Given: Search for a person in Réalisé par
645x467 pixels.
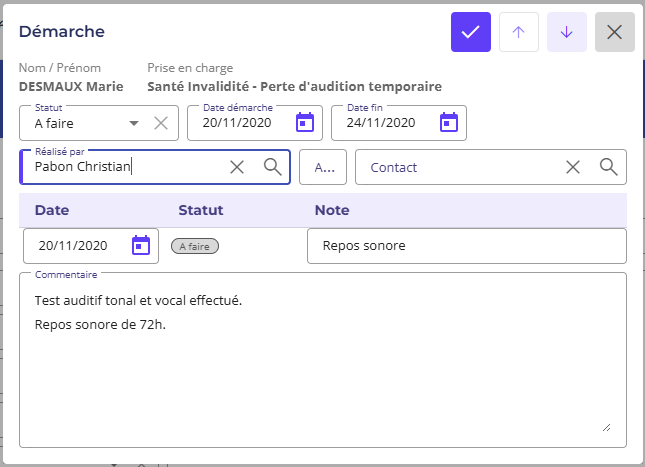Looking at the screenshot, I should click(x=272, y=167).
